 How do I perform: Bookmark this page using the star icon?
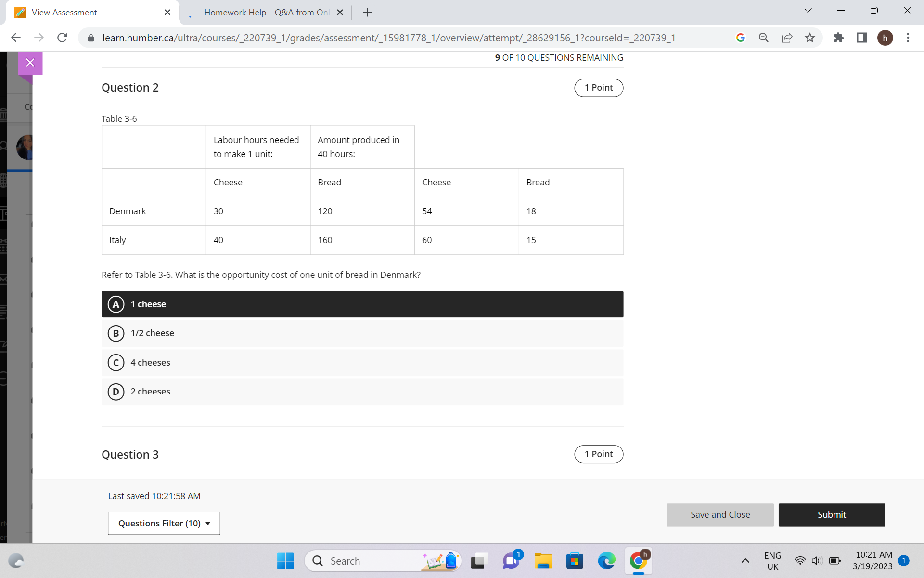coord(810,38)
